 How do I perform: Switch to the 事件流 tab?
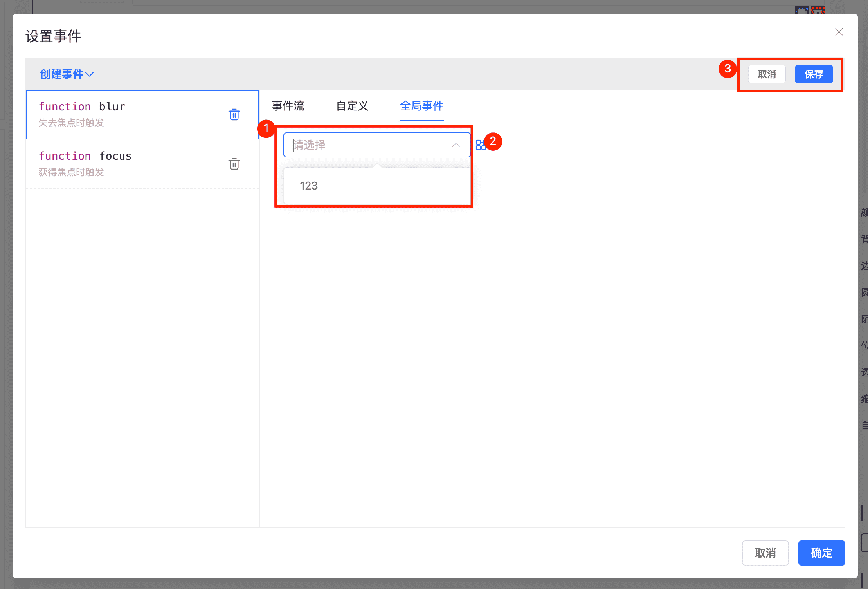click(288, 106)
